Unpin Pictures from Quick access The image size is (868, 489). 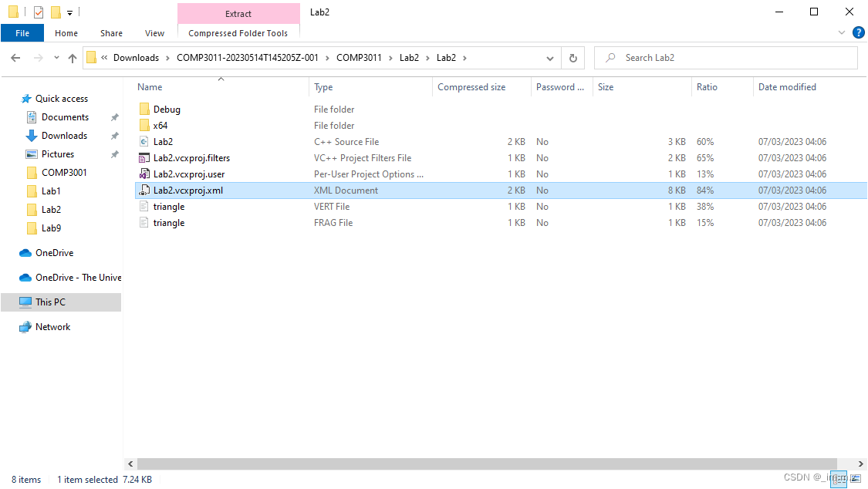tap(114, 153)
